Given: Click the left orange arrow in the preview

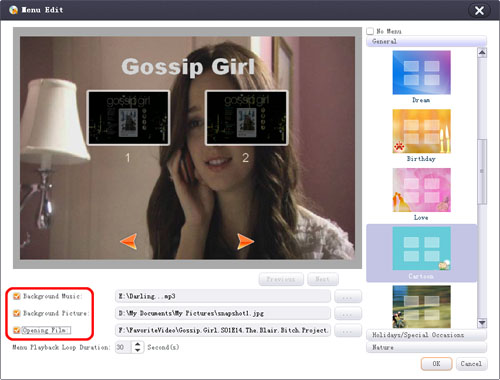Looking at the screenshot, I should [x=129, y=241].
